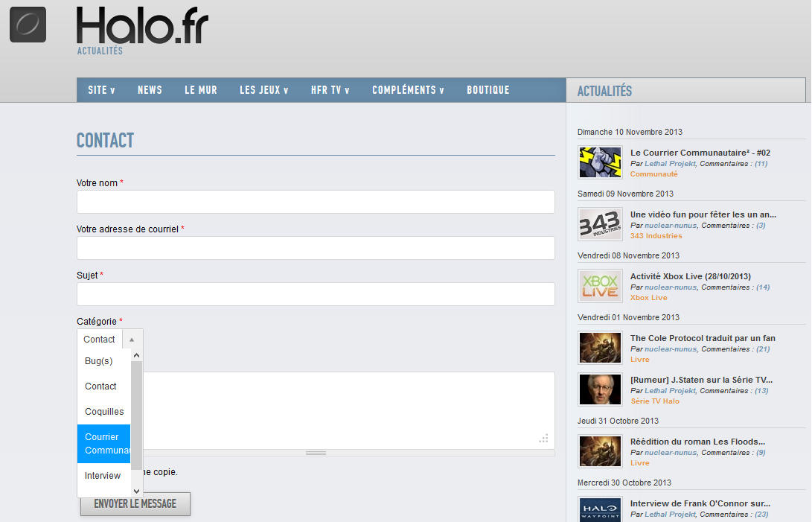Choose Coquilles in category list
Viewport: 812px width, 522px height.
104,412
